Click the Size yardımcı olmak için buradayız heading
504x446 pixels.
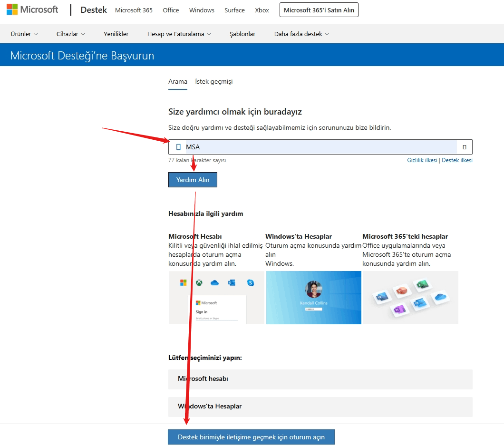(235, 112)
